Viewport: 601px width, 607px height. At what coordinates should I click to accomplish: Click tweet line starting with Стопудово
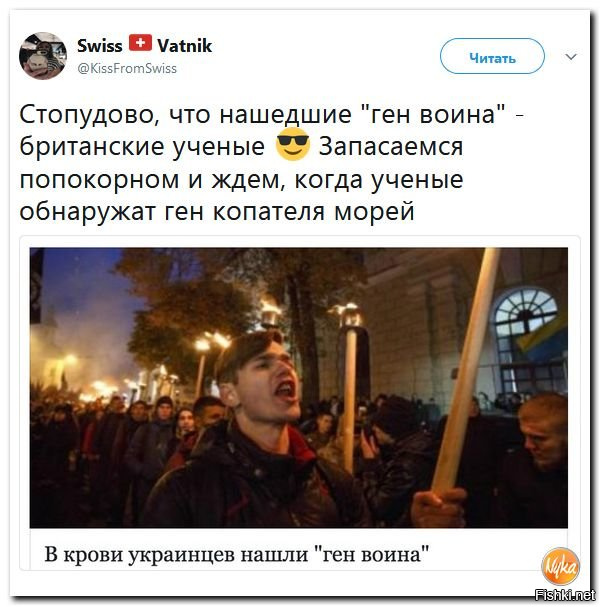click(272, 115)
